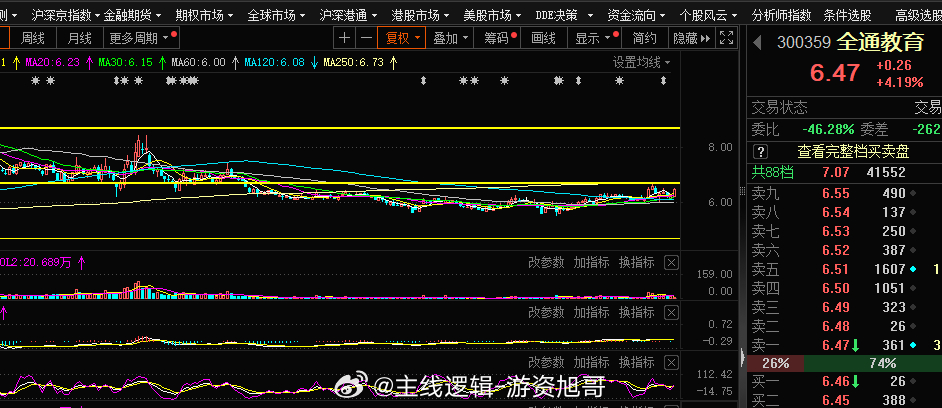
Task: Close the VOL indicator panel with its X
Action: [672, 263]
